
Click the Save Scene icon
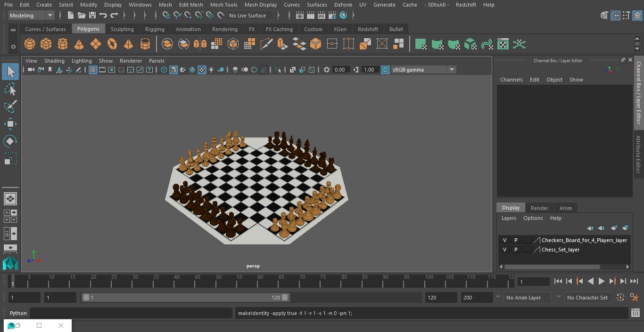(x=92, y=16)
